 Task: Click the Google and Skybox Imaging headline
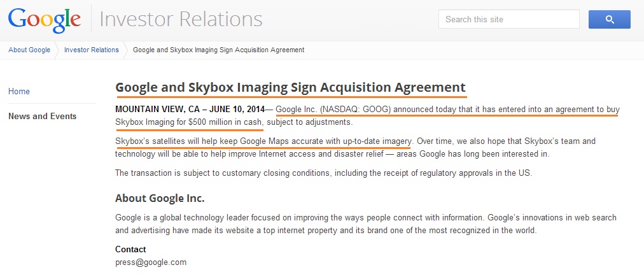[x=290, y=87]
